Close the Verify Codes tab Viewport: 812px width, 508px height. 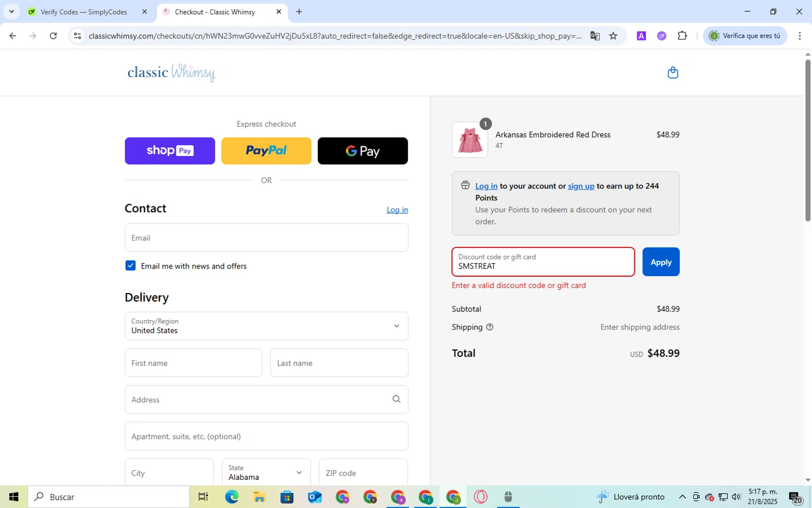click(145, 11)
